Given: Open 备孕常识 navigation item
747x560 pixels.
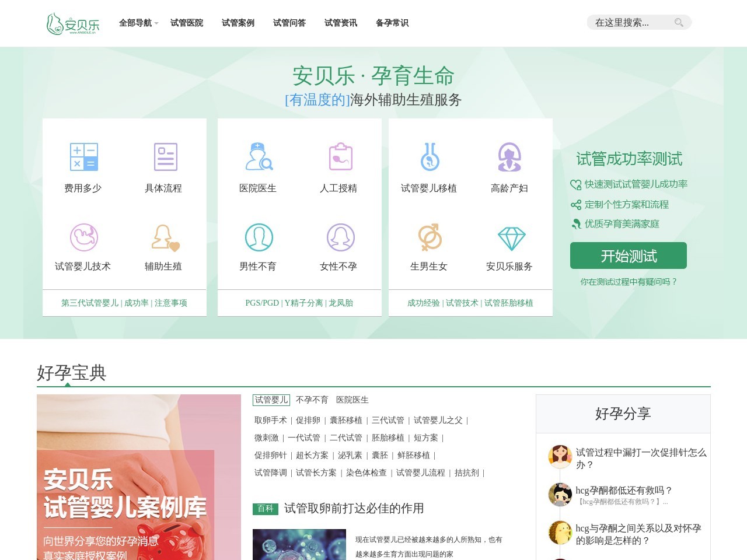Looking at the screenshot, I should (x=392, y=23).
